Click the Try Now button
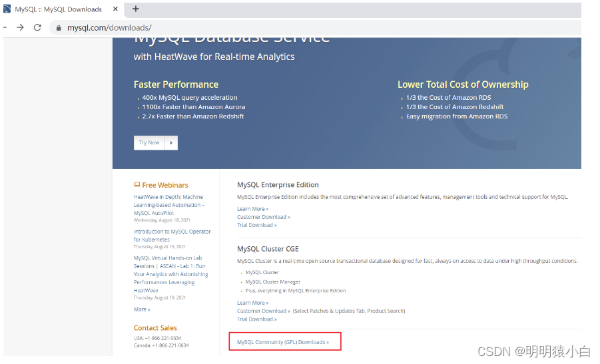 pyautogui.click(x=149, y=142)
